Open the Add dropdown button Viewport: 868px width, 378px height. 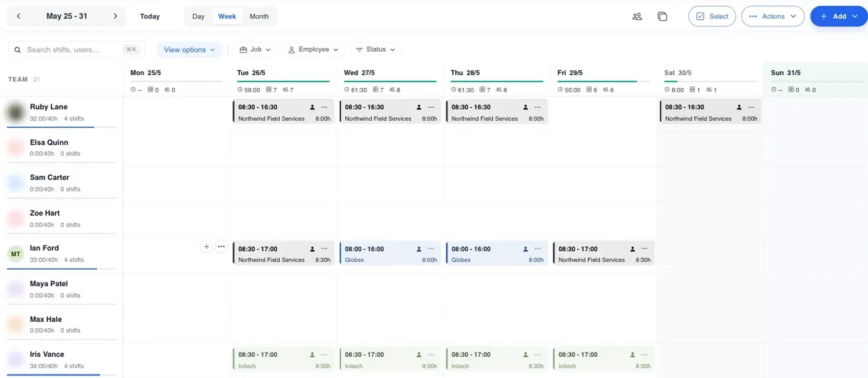pos(839,16)
